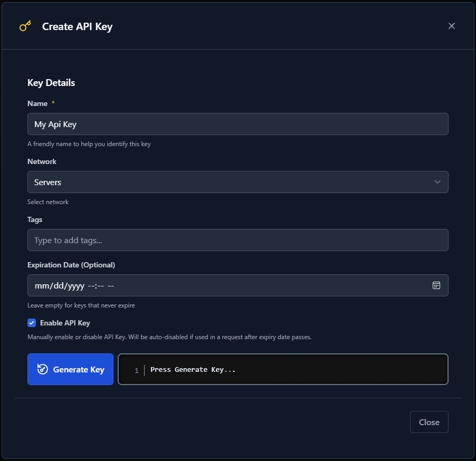Select the mm month segment of expiration
The height and width of the screenshot is (461, 476).
(41, 286)
